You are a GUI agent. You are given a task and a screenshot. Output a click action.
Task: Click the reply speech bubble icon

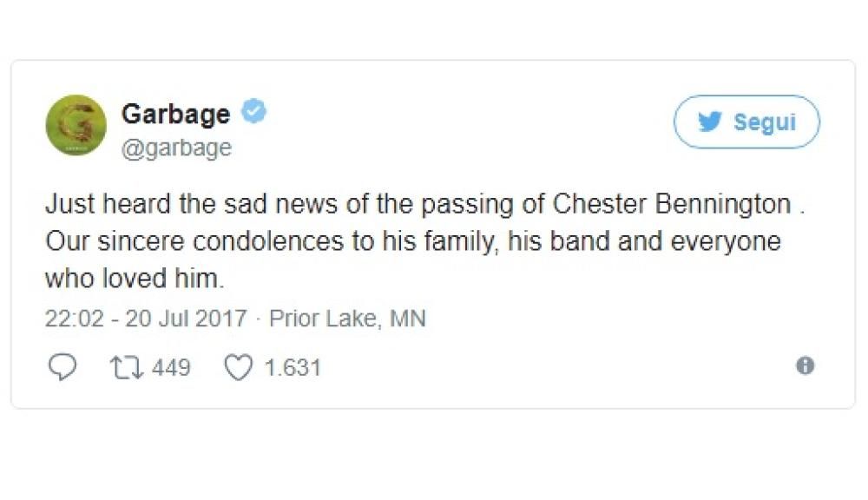pos(62,367)
